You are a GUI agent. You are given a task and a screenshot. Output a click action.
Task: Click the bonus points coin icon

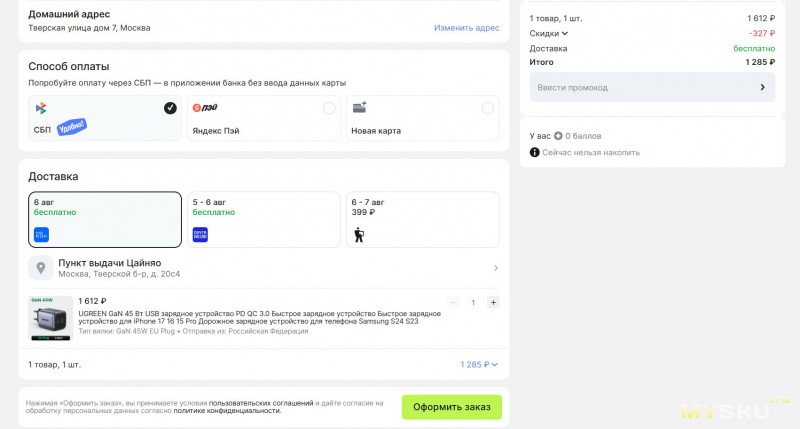(x=558, y=136)
